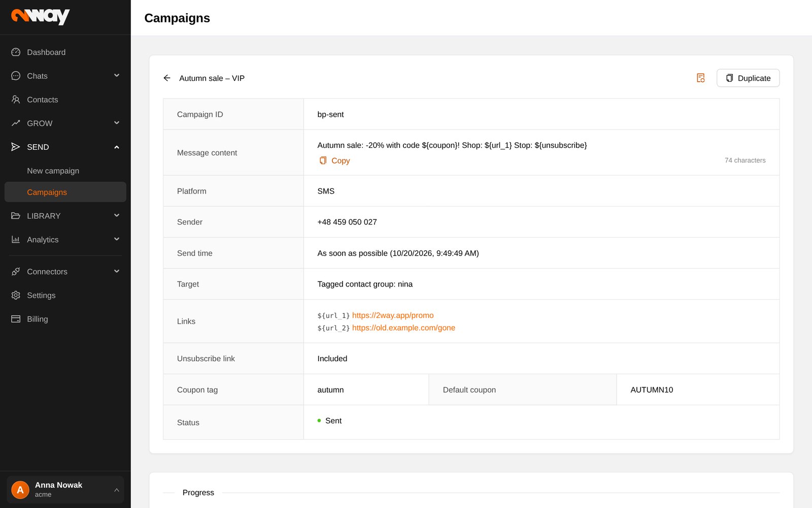The image size is (812, 508).
Task: Click the Tagged contact group: nina text
Action: 365,284
